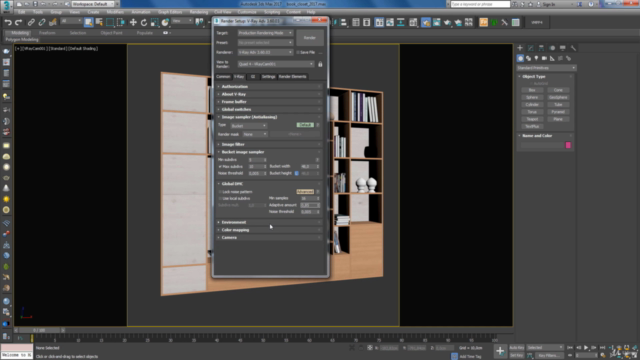640x360 pixels.
Task: Choose the Rectangular Selection Region tool
Action: [110, 22]
